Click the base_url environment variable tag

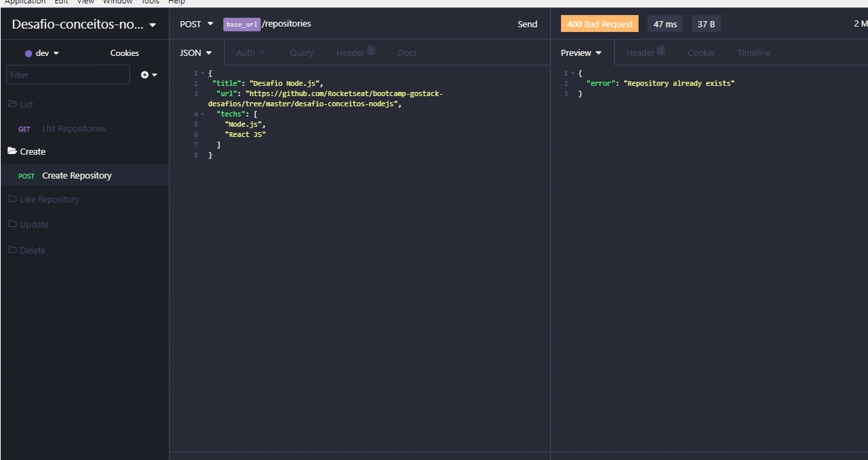click(242, 24)
